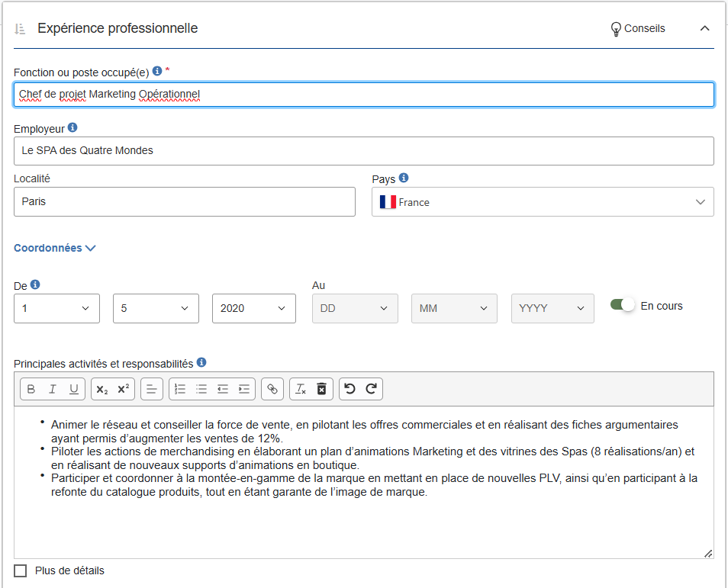Open the Pays country dropdown
The width and height of the screenshot is (728, 588).
point(543,202)
